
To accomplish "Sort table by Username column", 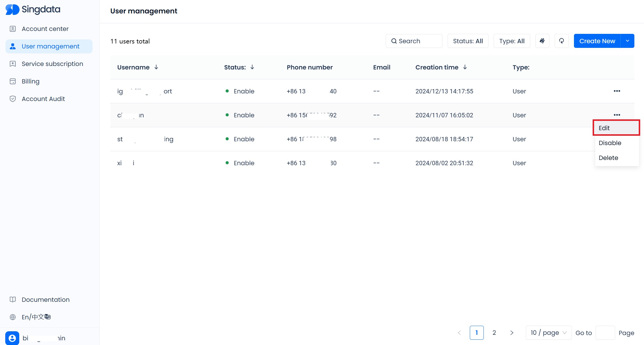I will point(156,67).
